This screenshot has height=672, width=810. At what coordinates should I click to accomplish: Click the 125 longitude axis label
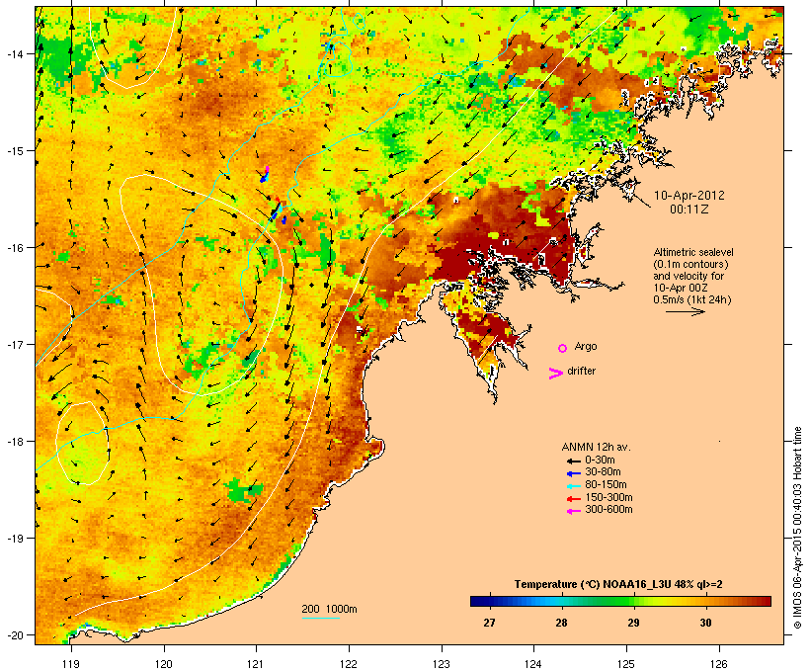pyautogui.click(x=626, y=664)
